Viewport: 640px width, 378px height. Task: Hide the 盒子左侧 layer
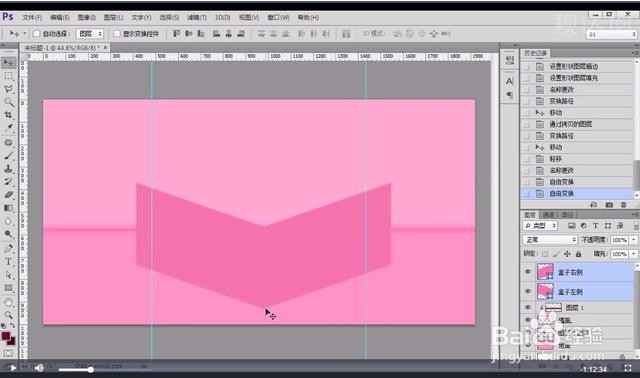528,291
